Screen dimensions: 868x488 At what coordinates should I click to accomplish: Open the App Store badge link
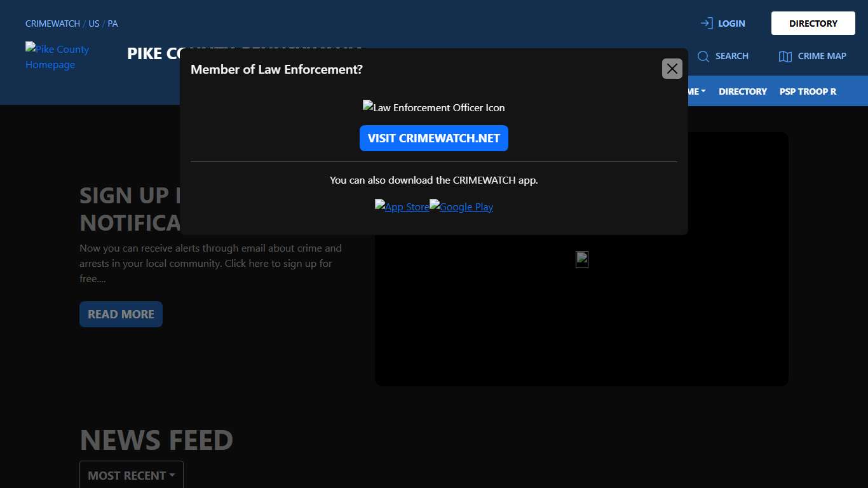(402, 207)
